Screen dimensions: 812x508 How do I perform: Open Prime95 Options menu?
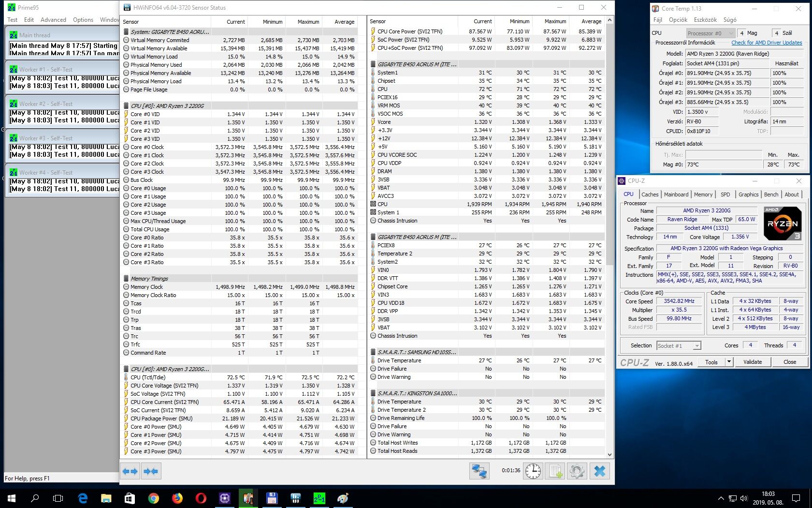click(83, 20)
